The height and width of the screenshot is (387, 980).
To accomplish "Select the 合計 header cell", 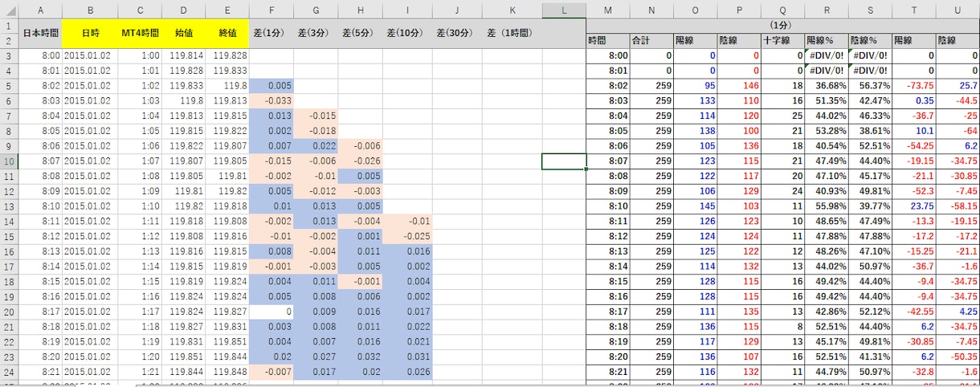I will click(651, 40).
